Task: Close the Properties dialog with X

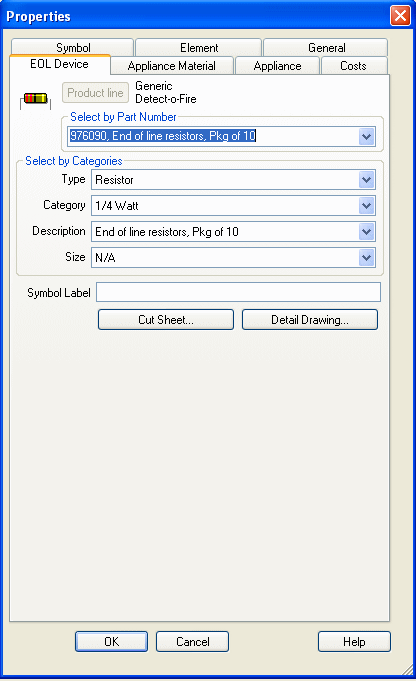Action: click(x=400, y=16)
